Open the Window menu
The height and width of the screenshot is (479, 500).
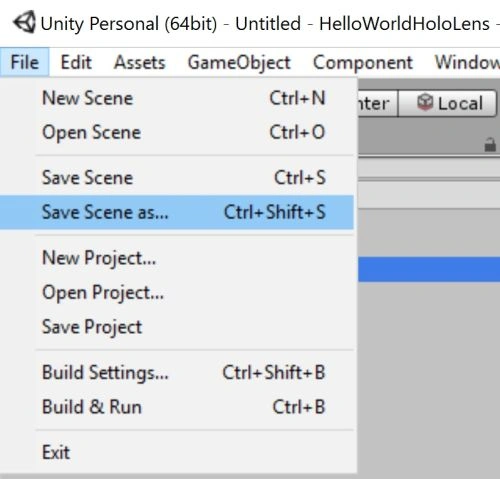467,62
